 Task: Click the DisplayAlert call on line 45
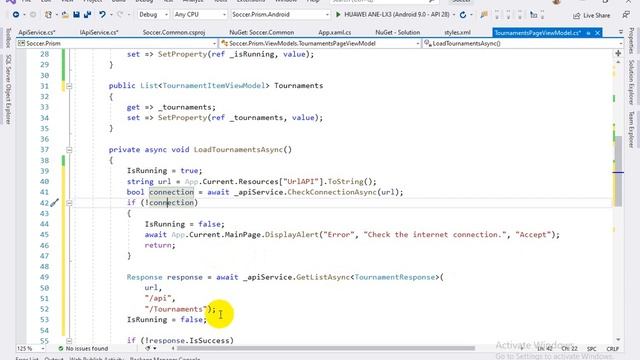pyautogui.click(x=291, y=235)
